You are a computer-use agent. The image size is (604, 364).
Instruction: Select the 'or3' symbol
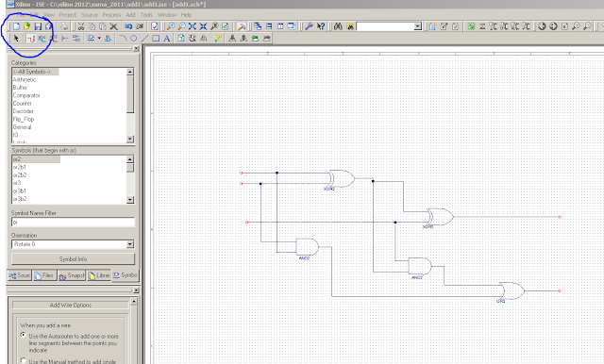[x=17, y=183]
